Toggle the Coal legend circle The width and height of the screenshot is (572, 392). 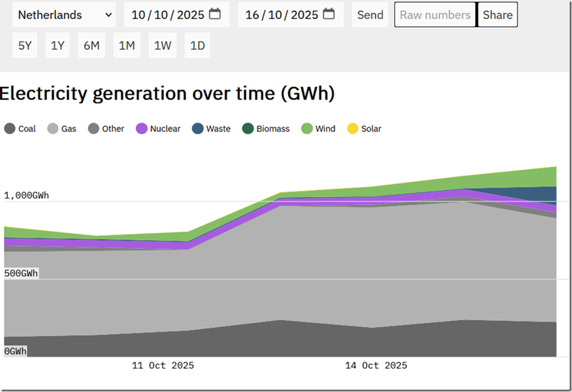(10, 128)
